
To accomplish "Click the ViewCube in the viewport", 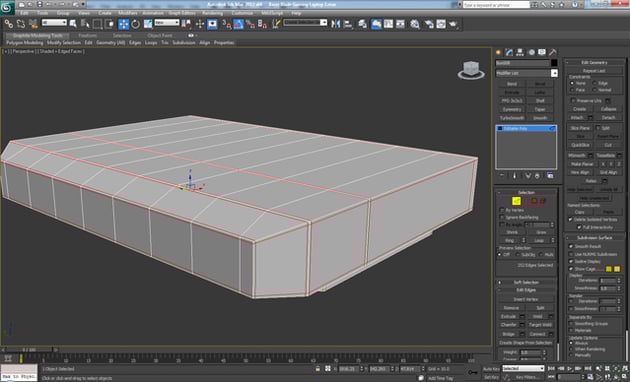I will coord(470,70).
